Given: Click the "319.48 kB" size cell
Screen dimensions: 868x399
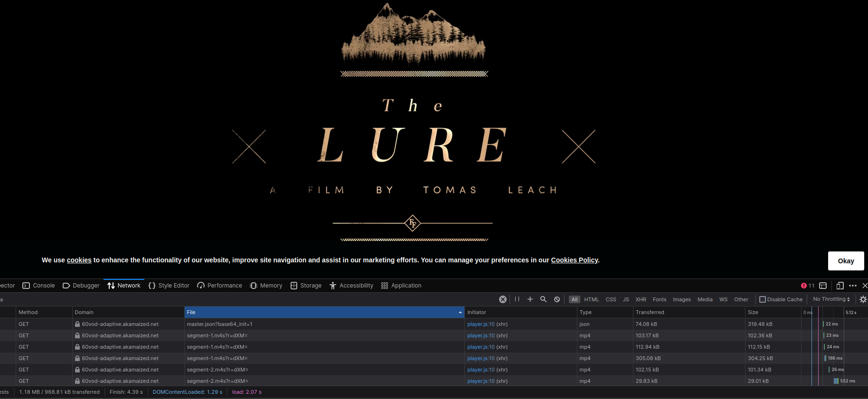Looking at the screenshot, I should 760,324.
